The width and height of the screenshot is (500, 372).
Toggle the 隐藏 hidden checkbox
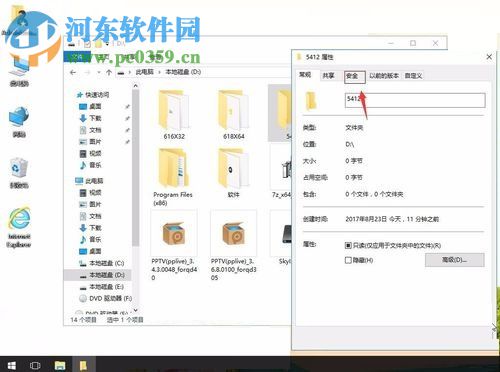tap(348, 260)
